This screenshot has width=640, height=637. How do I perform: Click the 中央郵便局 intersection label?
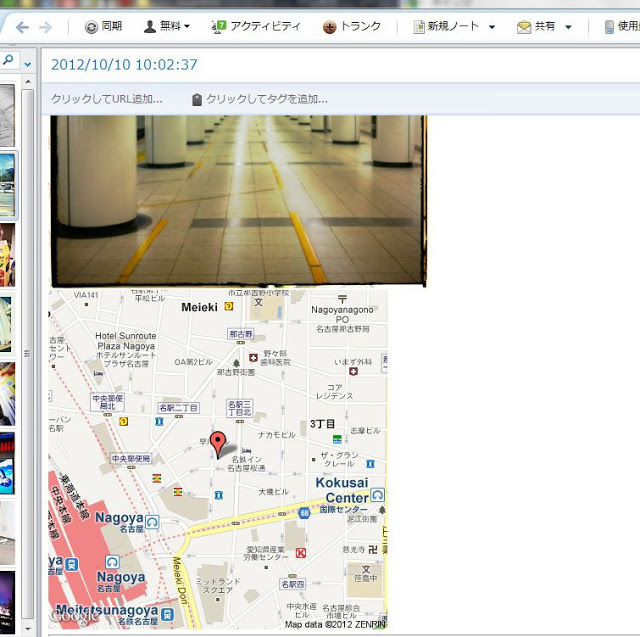pos(131,459)
